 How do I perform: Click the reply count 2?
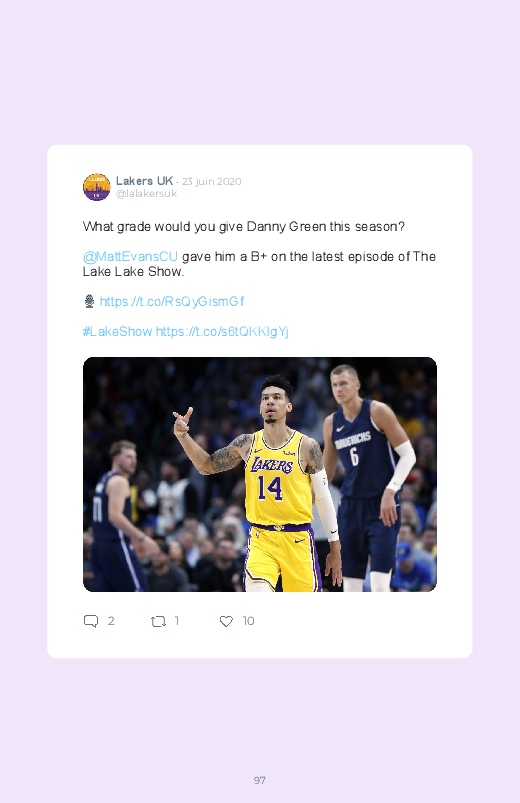pyautogui.click(x=111, y=621)
